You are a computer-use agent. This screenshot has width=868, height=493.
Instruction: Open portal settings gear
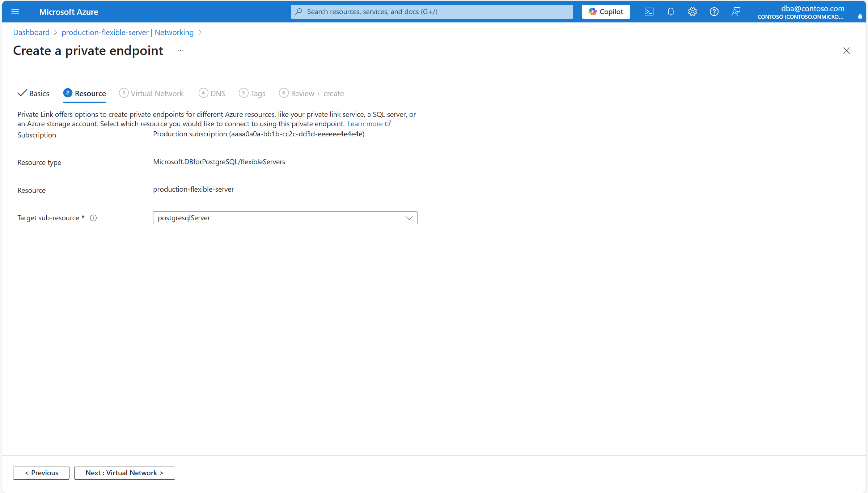[x=692, y=12]
